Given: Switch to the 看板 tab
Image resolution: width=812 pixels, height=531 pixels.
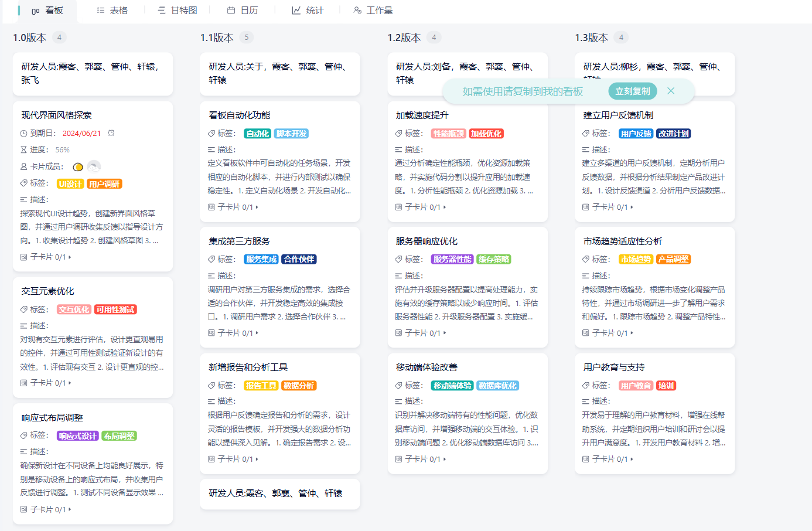Looking at the screenshot, I should coord(47,10).
